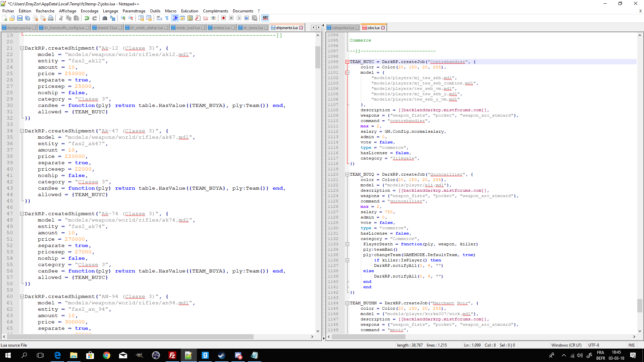Open the Compléments menu
Screen dimensions: 644x362
pos(215,11)
